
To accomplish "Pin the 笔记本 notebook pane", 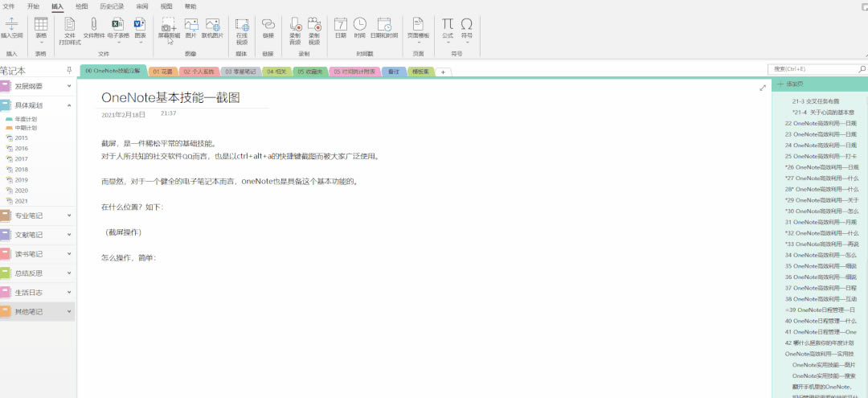I will (69, 70).
